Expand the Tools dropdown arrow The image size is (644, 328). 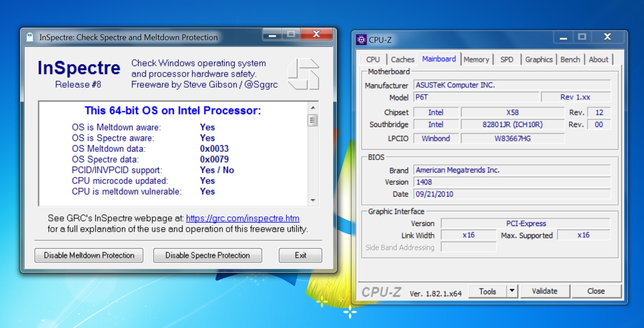click(512, 291)
